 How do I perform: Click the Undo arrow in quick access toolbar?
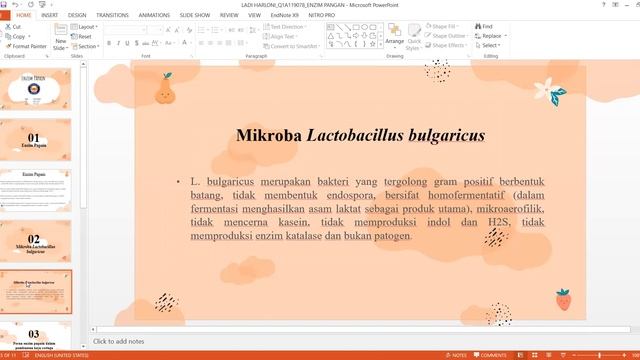(x=16, y=4)
